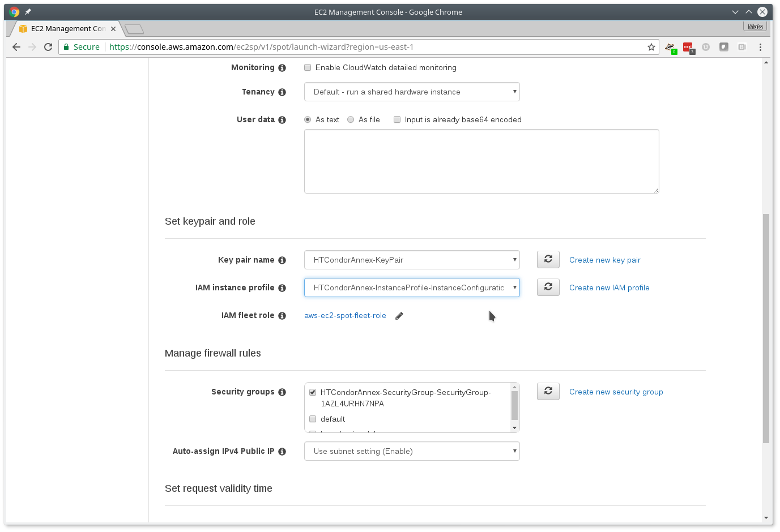The height and width of the screenshot is (532, 780).
Task: Open the Chrome three-dot menu
Action: (760, 47)
